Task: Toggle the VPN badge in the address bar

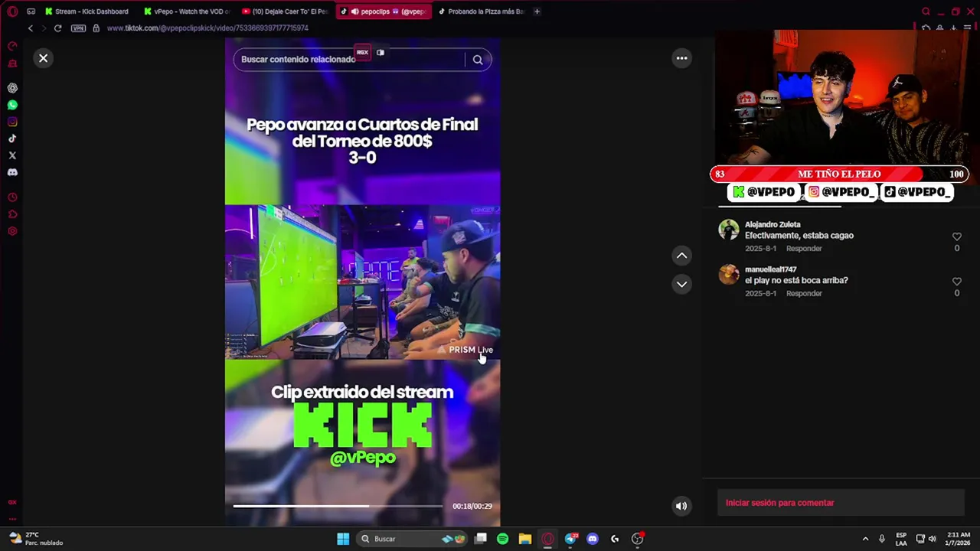Action: (x=78, y=28)
